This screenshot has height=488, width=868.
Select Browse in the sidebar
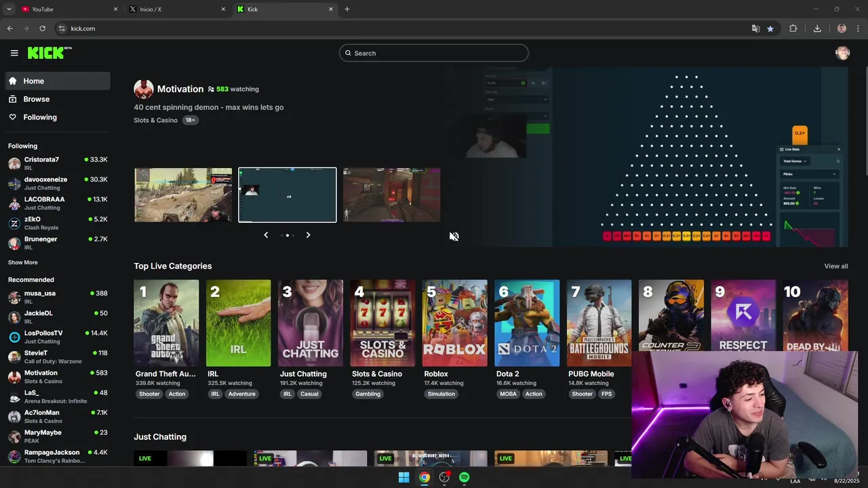(x=58, y=99)
